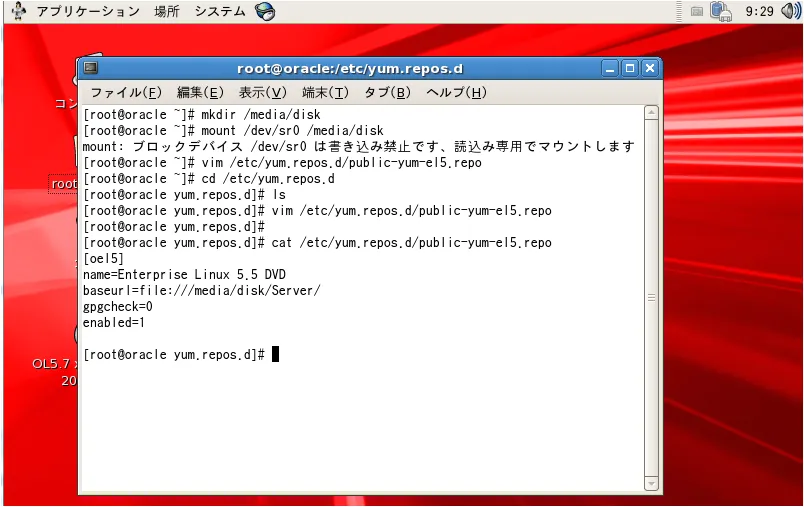This screenshot has height=507, width=804.
Task: Open the 端末(T) terminal menu
Action: pos(325,92)
